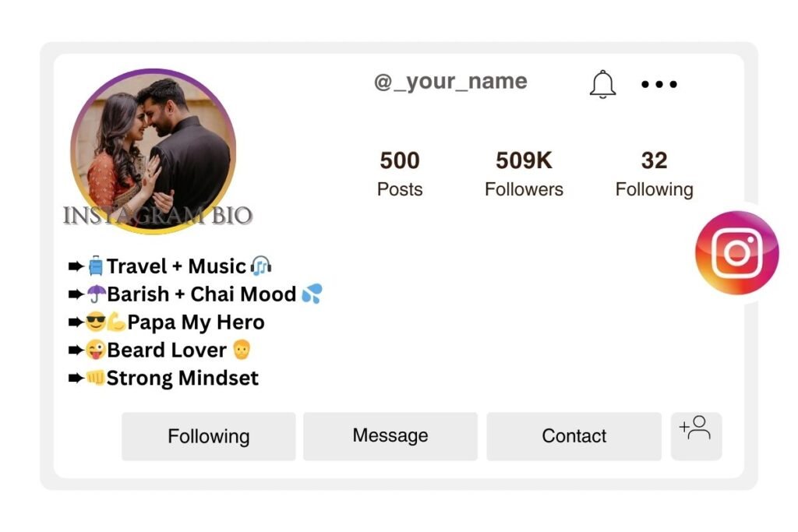The height and width of the screenshot is (532, 798).
Task: Open the Message button
Action: click(390, 436)
